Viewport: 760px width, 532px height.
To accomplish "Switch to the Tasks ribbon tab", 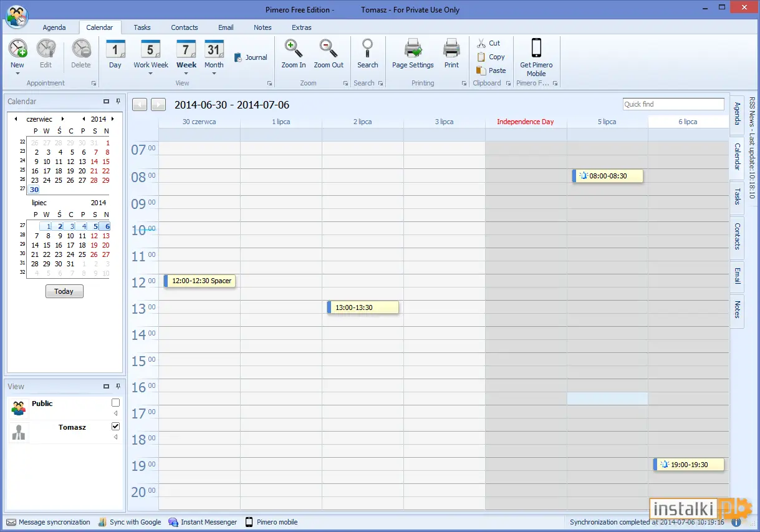I will pos(142,27).
